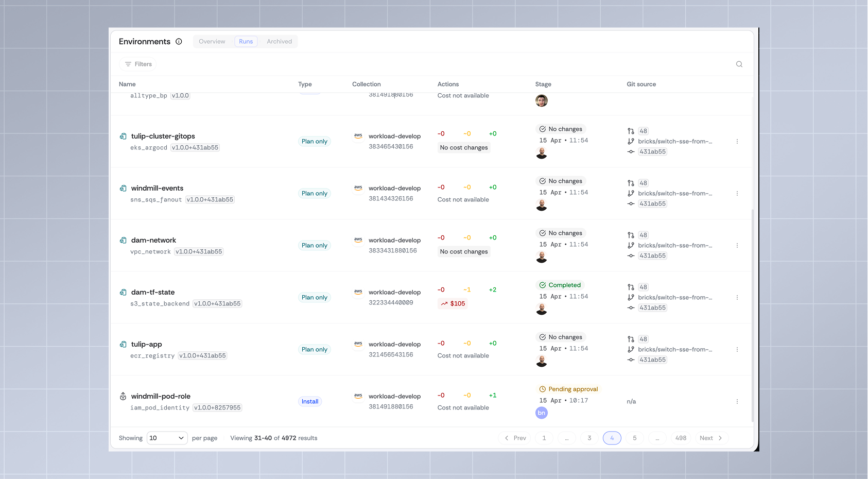868x479 pixels.
Task: Click the branch bricks/switch-sse-from-… in the dam-tf-state row
Action: 675,298
